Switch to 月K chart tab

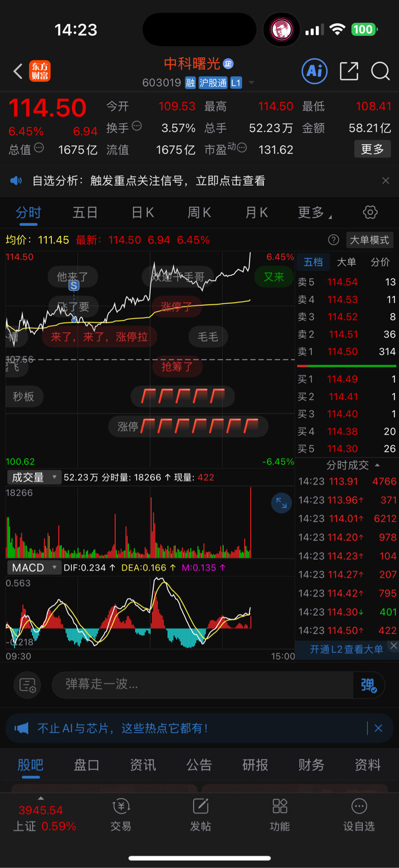(x=256, y=213)
